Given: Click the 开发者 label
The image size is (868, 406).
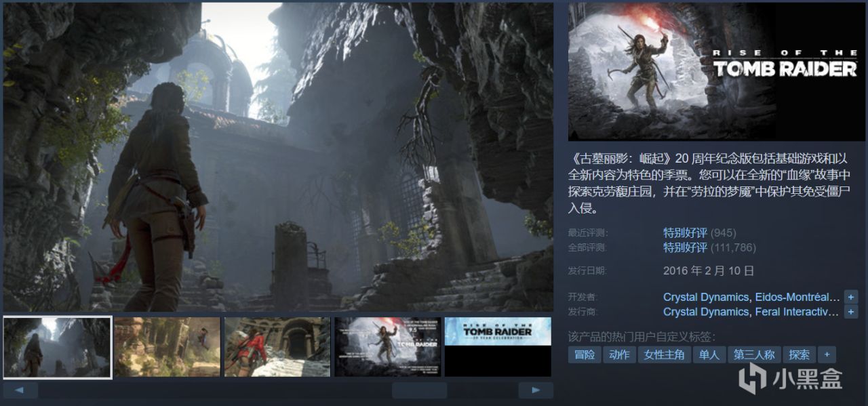Looking at the screenshot, I should click(x=583, y=298).
